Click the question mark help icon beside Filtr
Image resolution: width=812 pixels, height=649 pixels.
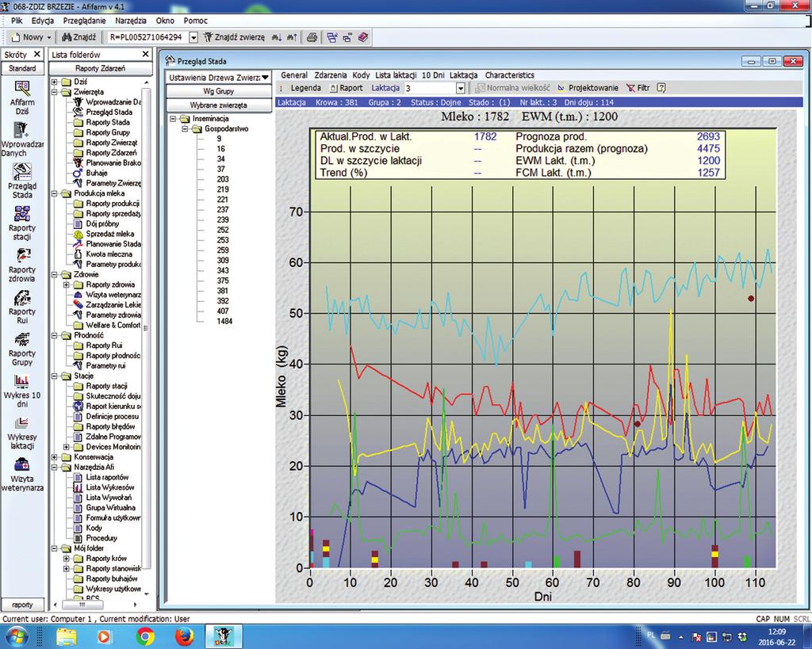click(661, 88)
